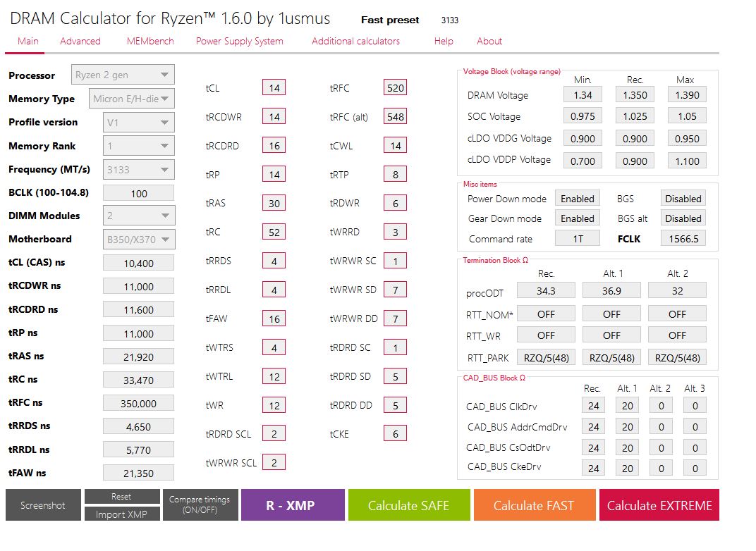This screenshot has height=551, width=756.
Task: Click the Screenshot button
Action: [43, 504]
